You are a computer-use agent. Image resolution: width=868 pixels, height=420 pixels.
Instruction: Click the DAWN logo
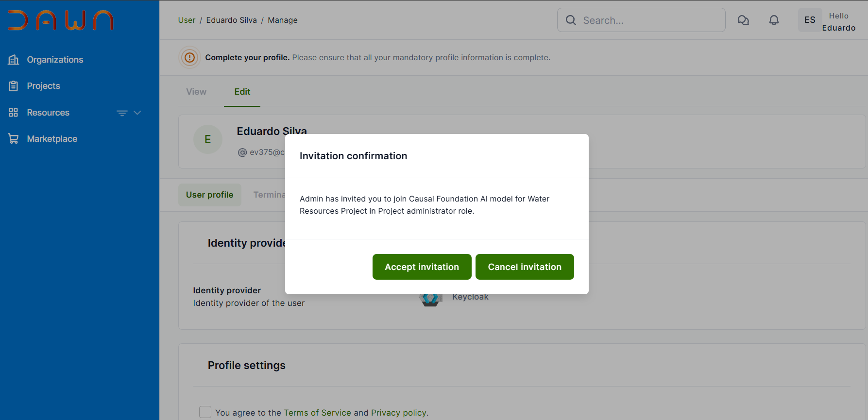pyautogui.click(x=61, y=20)
